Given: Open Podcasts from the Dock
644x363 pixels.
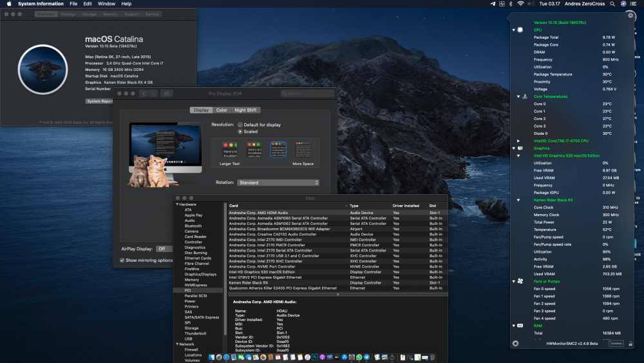Looking at the screenshot, I should (323, 357).
